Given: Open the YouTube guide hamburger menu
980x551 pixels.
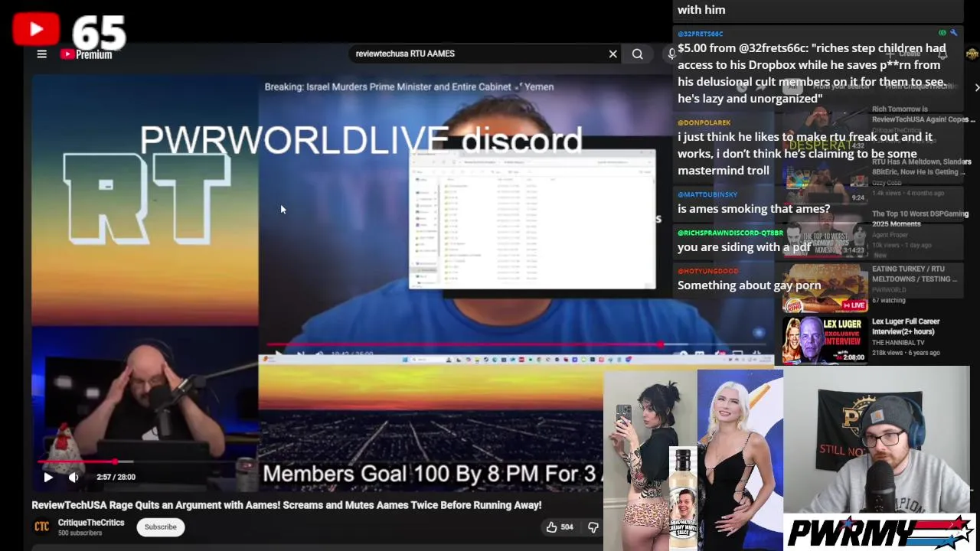Looking at the screenshot, I should (x=42, y=54).
